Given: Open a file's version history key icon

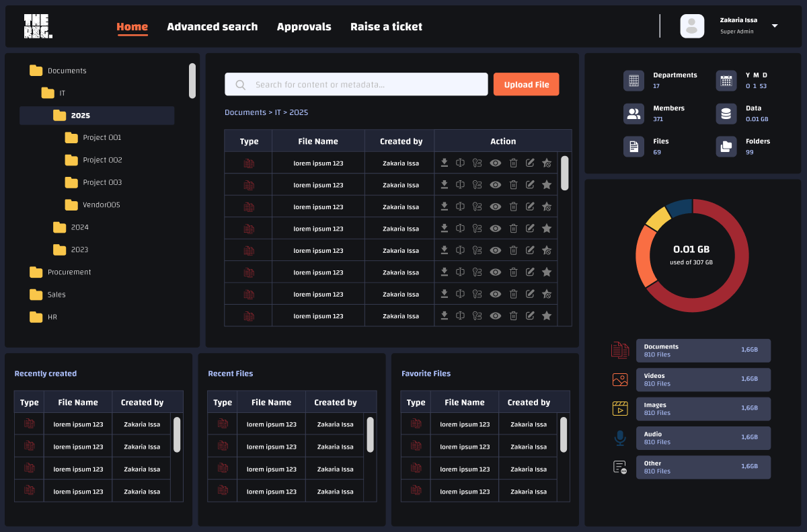Looking at the screenshot, I should (477, 163).
